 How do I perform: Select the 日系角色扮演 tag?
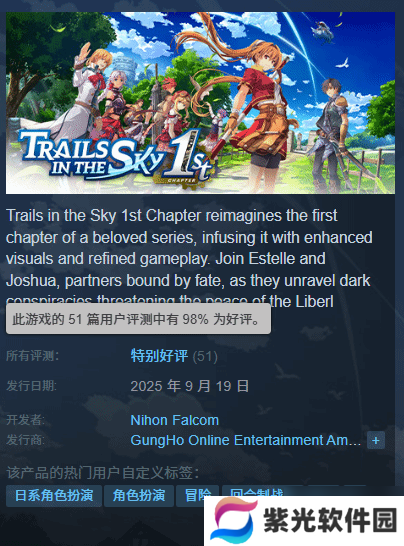[54, 495]
